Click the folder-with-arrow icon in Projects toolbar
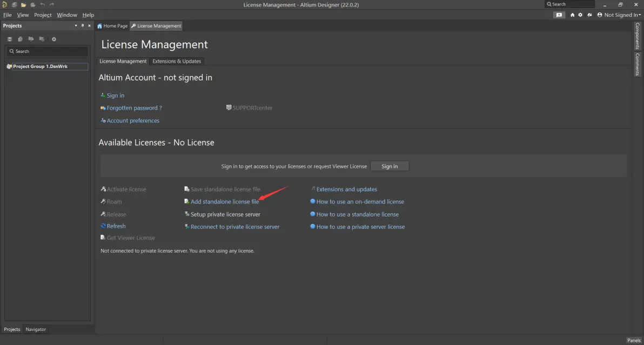The width and height of the screenshot is (644, 345). pos(31,39)
